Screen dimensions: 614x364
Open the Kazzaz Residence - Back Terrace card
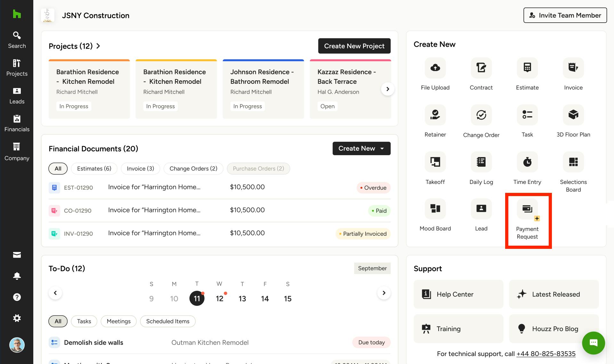pyautogui.click(x=350, y=89)
